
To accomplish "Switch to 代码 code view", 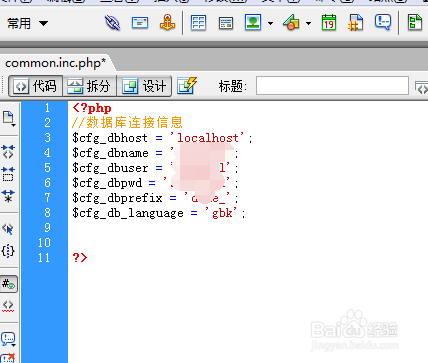I will tap(35, 86).
